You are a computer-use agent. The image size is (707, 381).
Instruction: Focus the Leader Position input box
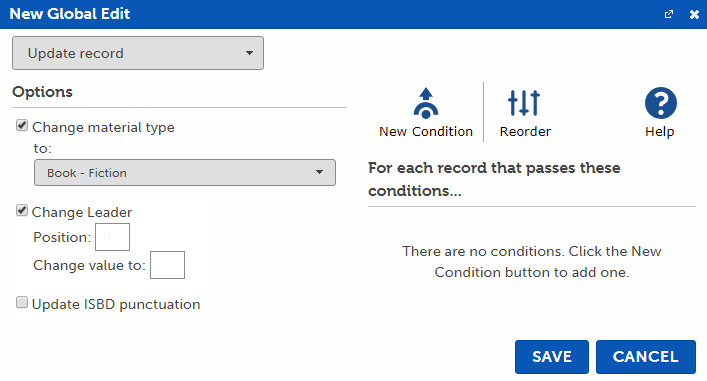[112, 237]
